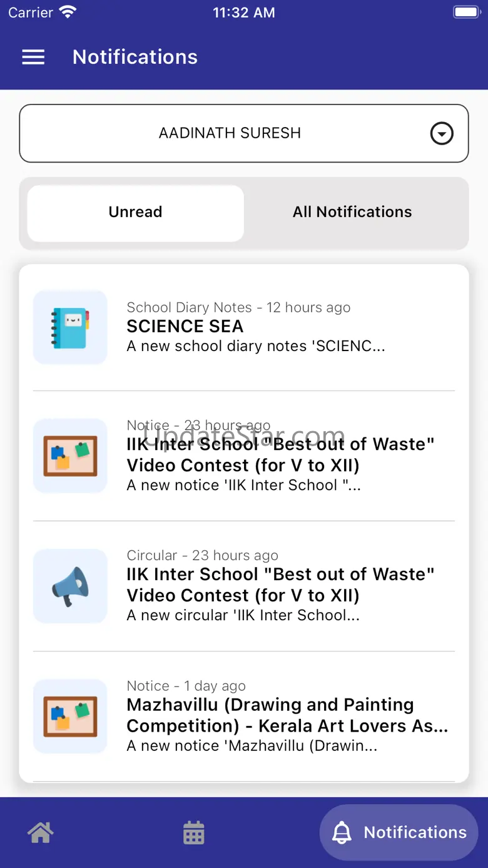Tap the bell icon in bottom bar
488x868 pixels.
tap(342, 832)
